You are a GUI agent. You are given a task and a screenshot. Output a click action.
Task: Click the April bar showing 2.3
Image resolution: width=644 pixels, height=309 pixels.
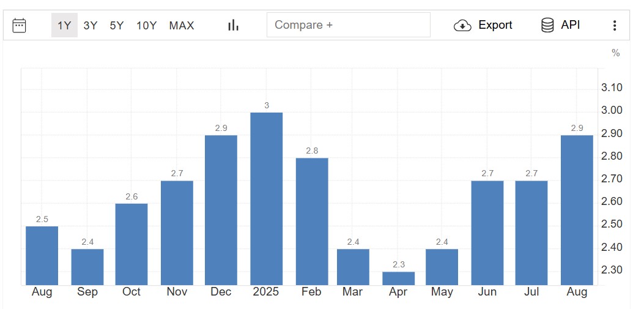pos(398,278)
